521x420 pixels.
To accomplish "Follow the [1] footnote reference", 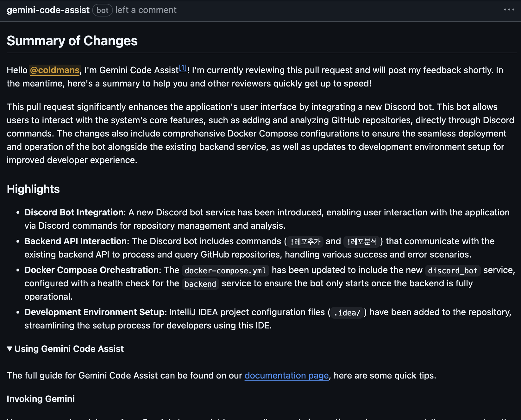I will 183,68.
